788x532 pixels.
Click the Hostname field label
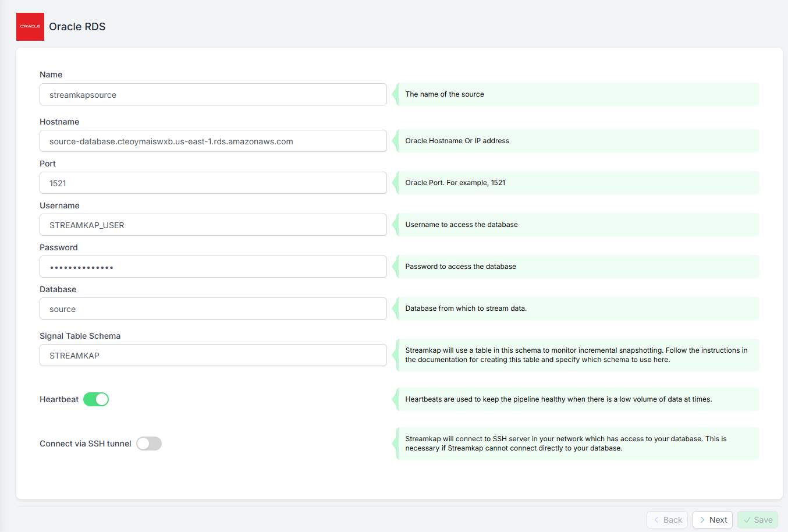point(59,122)
